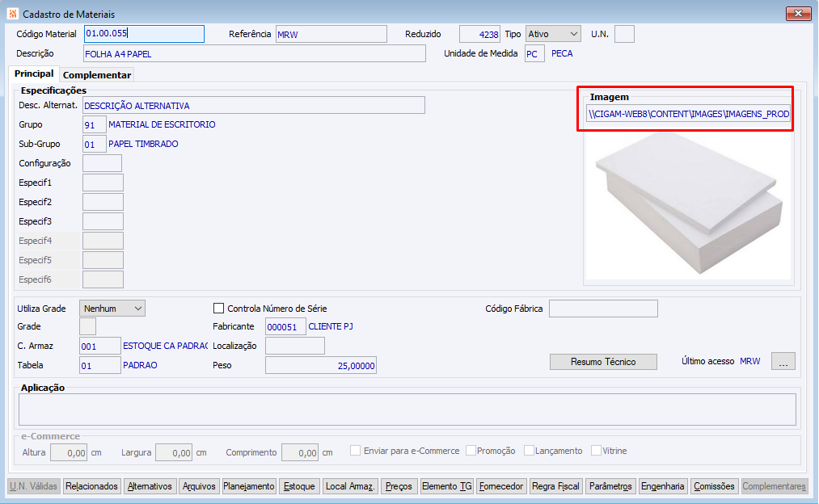Click the Tabela field 01

pyautogui.click(x=99, y=365)
